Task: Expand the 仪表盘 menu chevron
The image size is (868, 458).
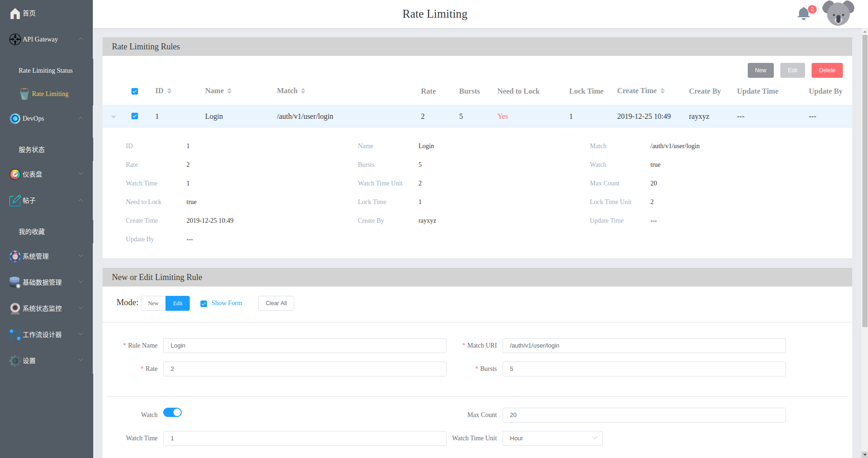Action: (81, 174)
